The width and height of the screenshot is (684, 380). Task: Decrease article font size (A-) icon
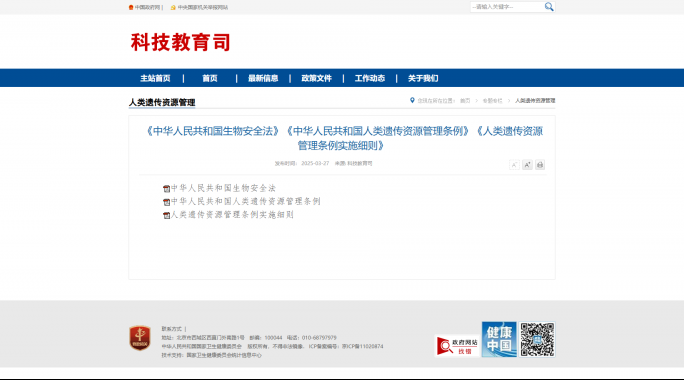[514, 165]
